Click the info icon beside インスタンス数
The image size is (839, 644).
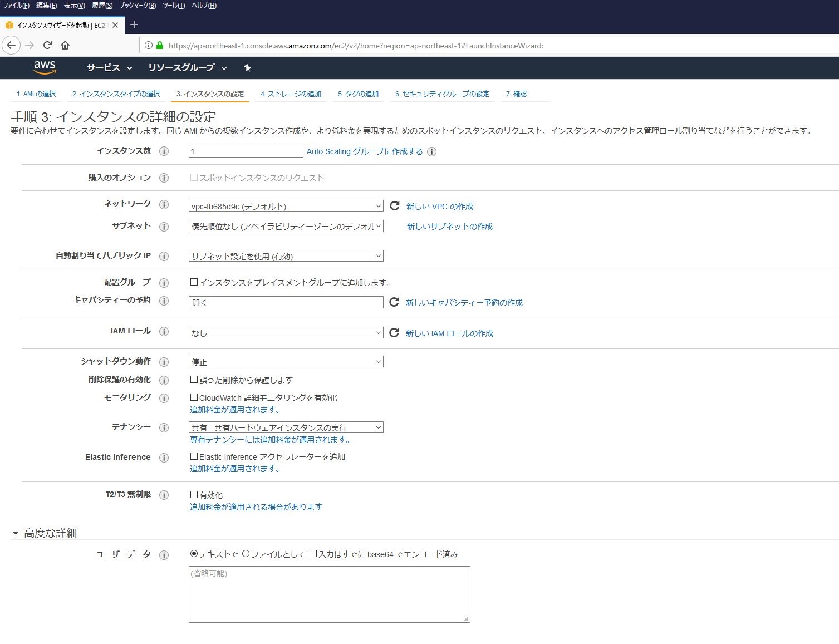pos(164,151)
